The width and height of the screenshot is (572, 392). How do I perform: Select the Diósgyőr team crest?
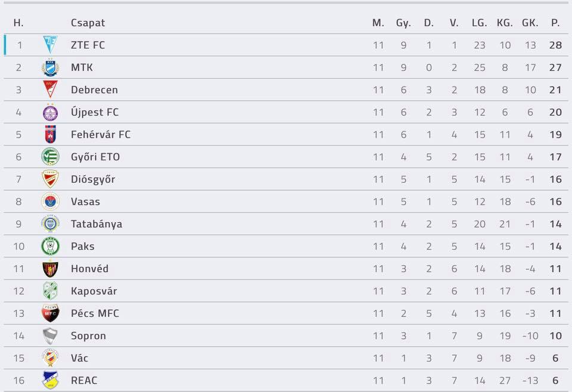pos(50,179)
